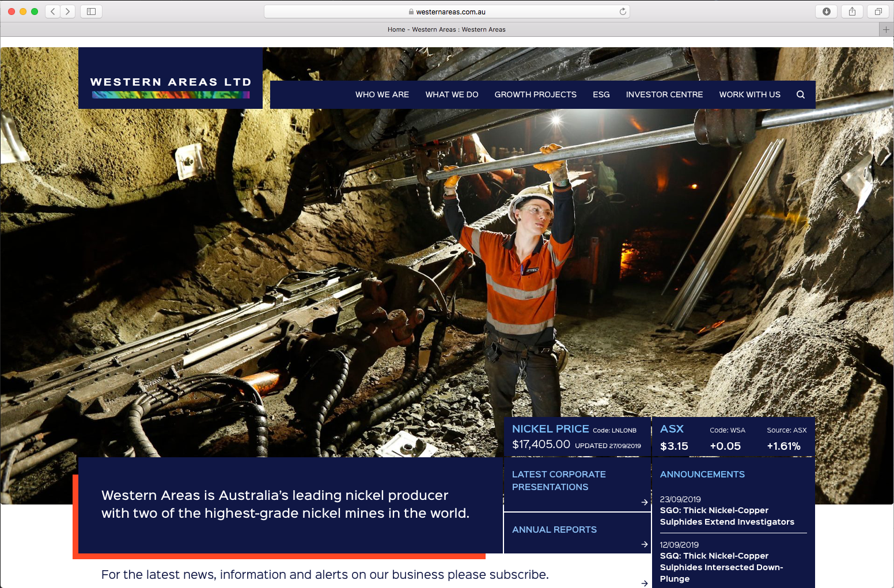Open the What We Do menu
Screen dimensions: 894x588
click(x=452, y=94)
